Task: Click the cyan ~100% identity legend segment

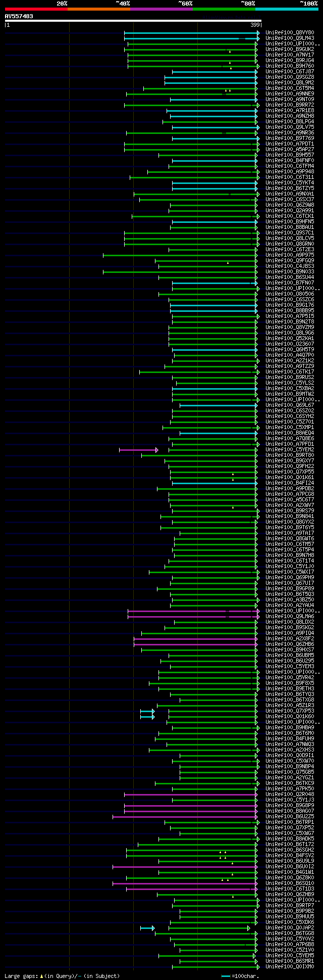Action: point(287,9)
